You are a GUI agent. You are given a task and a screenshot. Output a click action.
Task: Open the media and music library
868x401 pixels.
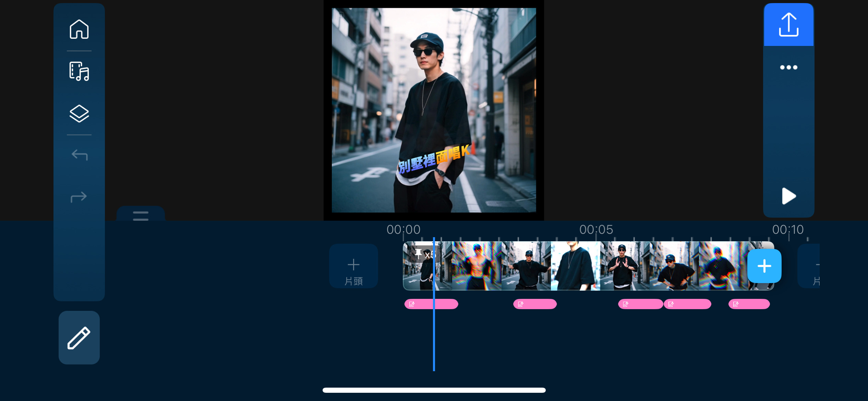click(x=79, y=71)
